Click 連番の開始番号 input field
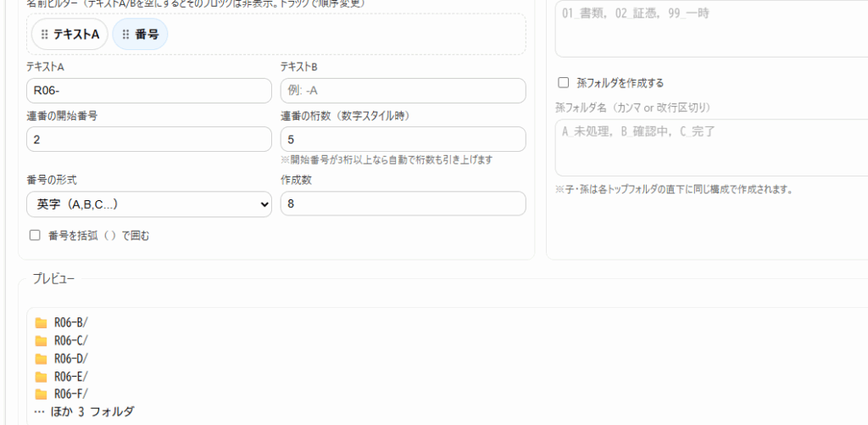The height and width of the screenshot is (425, 868). tap(149, 139)
